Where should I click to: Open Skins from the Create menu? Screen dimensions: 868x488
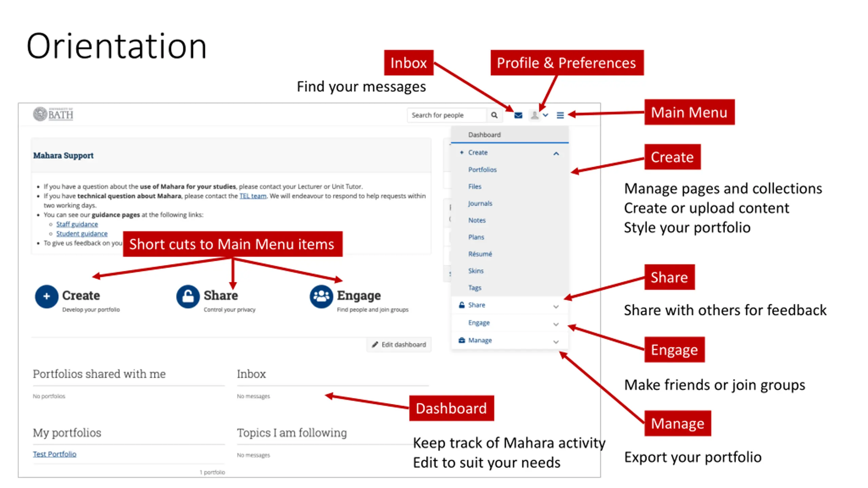pyautogui.click(x=475, y=271)
